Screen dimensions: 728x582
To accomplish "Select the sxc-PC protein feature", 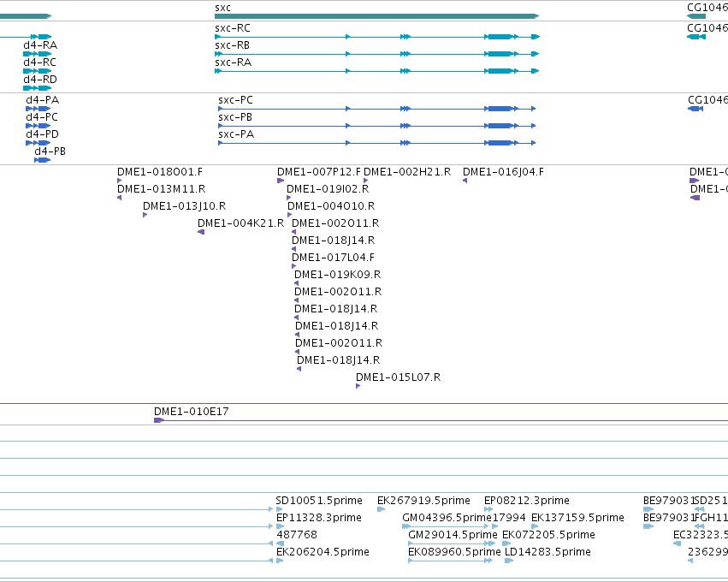I will 376,109.
